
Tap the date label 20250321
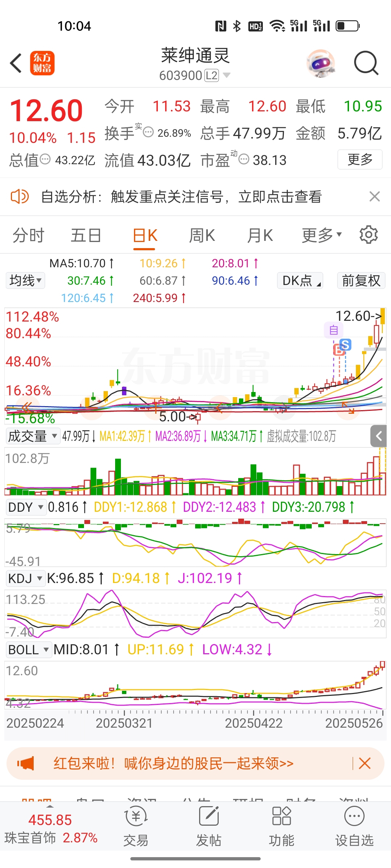(124, 723)
